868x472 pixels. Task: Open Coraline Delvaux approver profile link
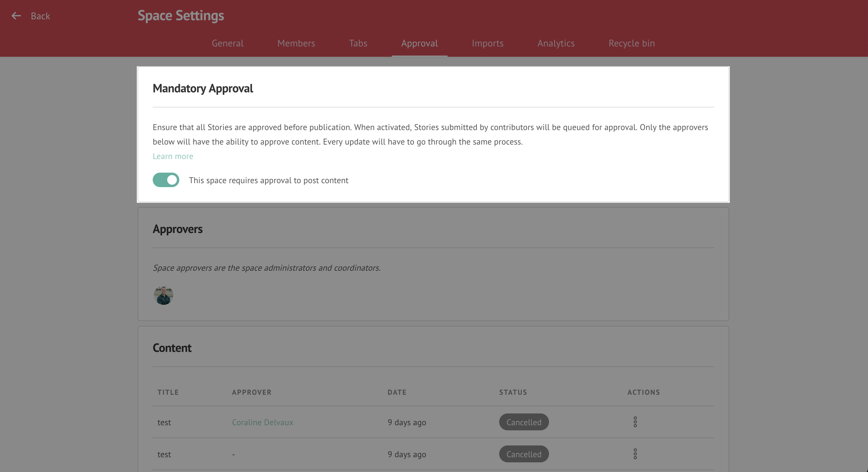click(x=263, y=422)
